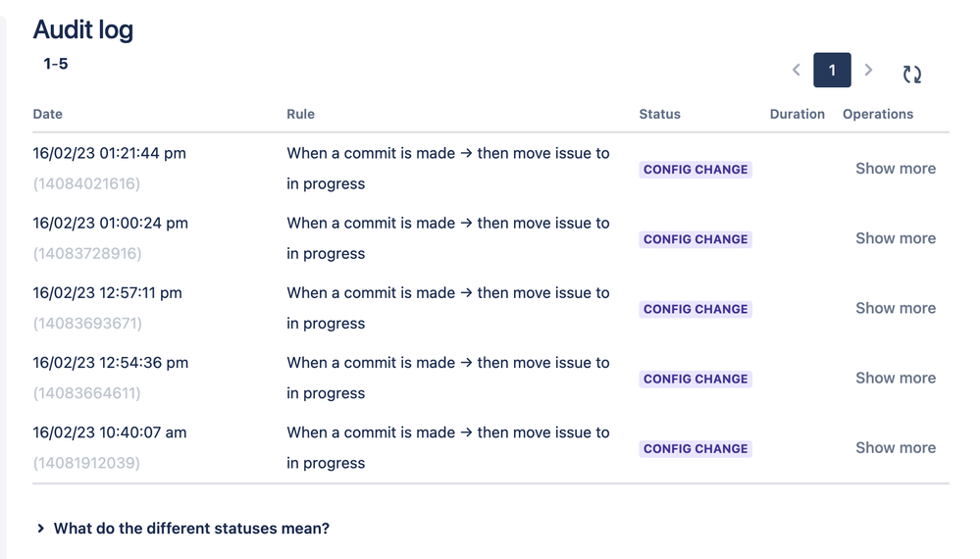The height and width of the screenshot is (559, 980).
Task: Select page 1 in pagination
Action: (x=832, y=70)
